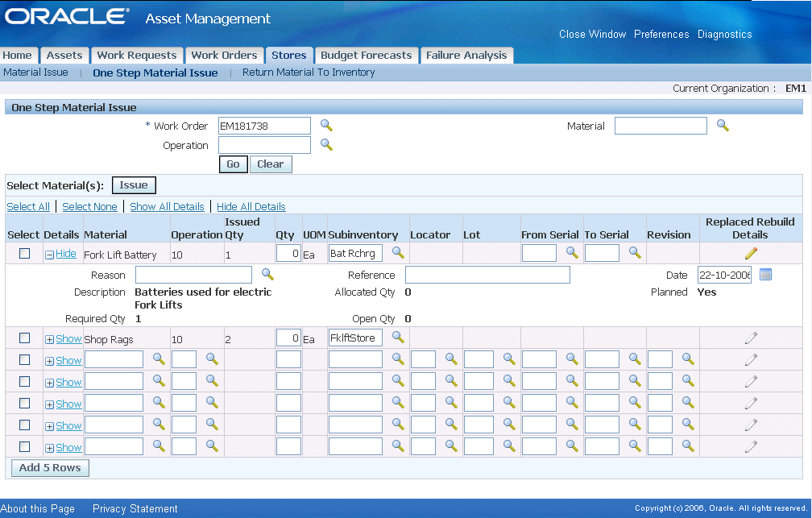
Task: Click the Issue button
Action: (x=134, y=185)
